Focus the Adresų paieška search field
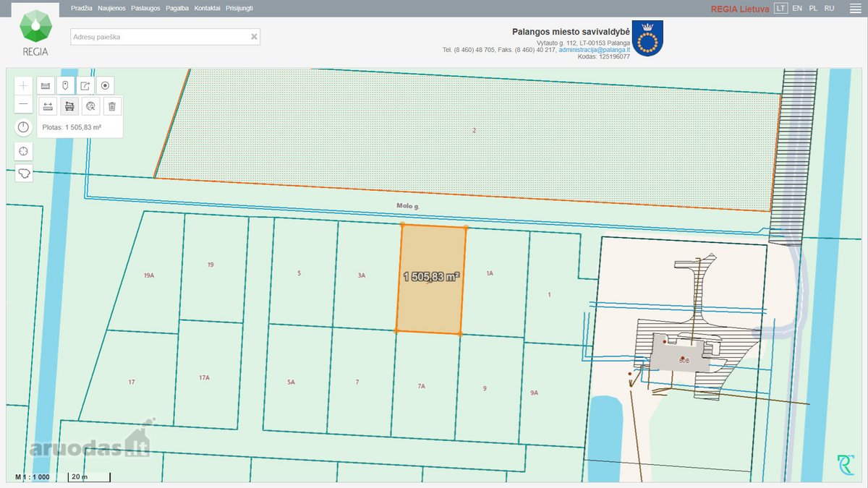This screenshot has height=488, width=868. pyautogui.click(x=165, y=36)
